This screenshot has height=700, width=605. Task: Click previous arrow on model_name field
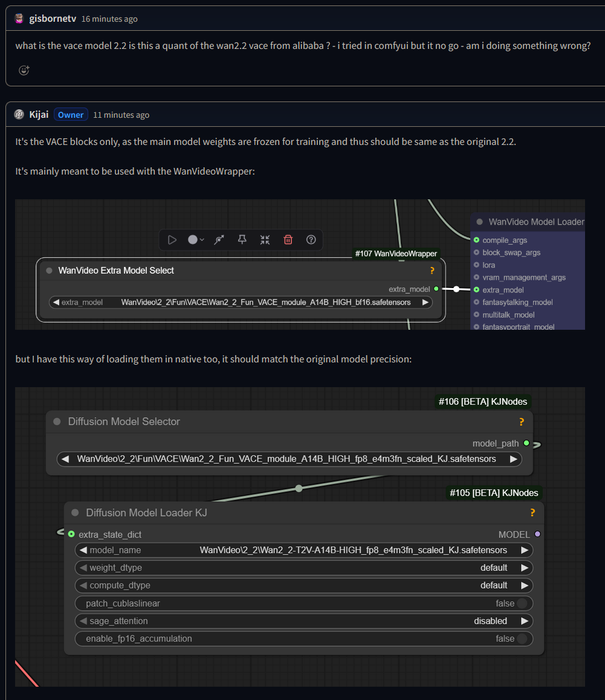click(83, 550)
